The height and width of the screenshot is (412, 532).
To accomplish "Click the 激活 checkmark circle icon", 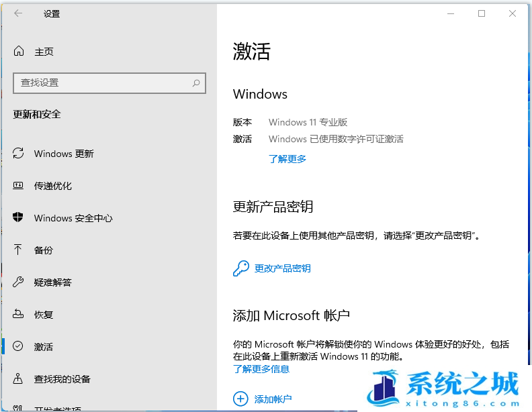I will tap(18, 346).
